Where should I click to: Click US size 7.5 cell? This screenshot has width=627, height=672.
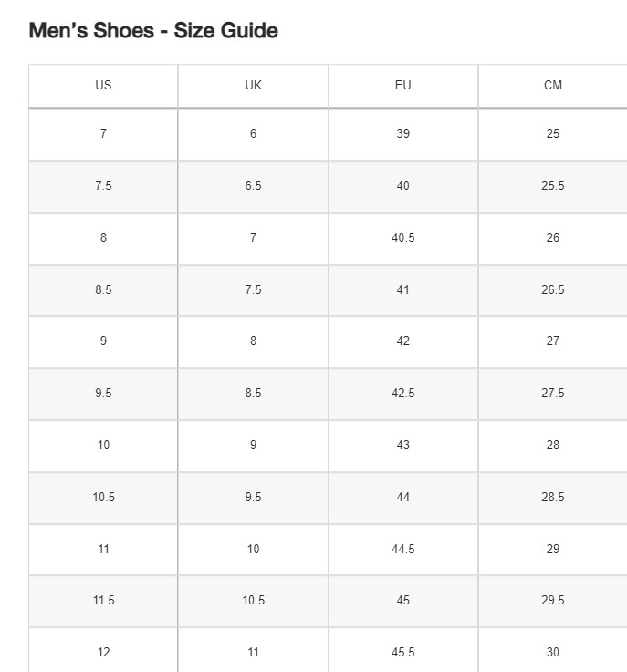103,185
